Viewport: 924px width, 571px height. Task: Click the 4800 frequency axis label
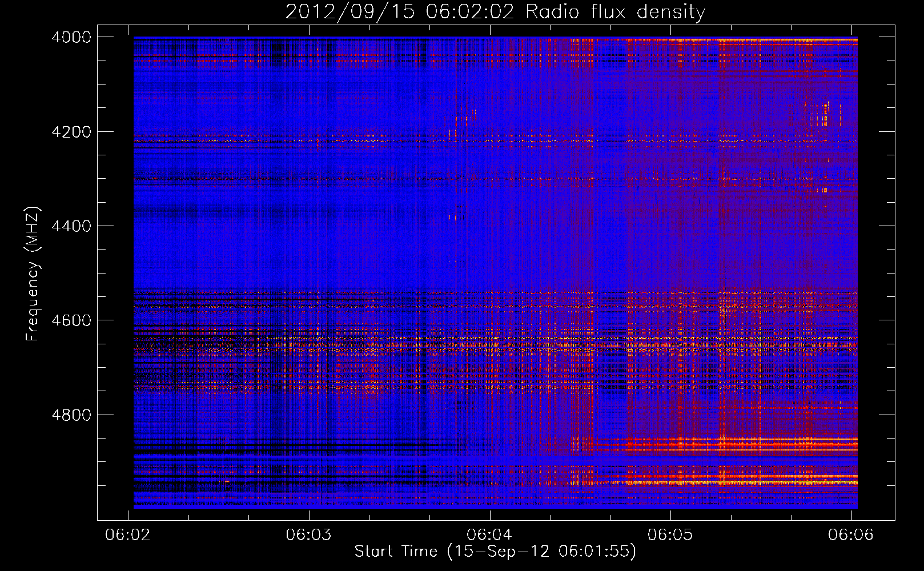coord(71,415)
